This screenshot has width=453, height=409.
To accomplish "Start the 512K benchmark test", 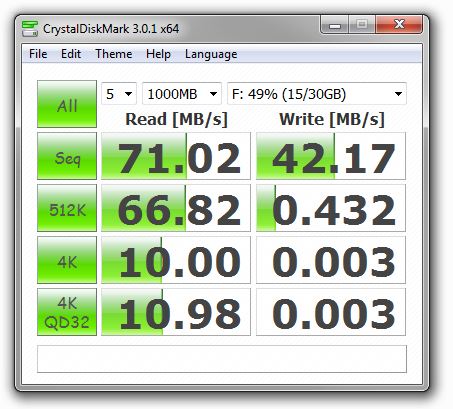I will coord(67,208).
